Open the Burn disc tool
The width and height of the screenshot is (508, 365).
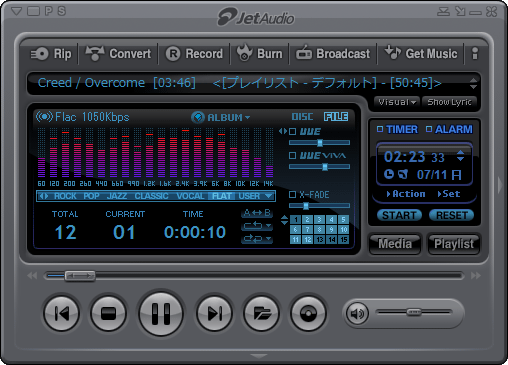(259, 53)
